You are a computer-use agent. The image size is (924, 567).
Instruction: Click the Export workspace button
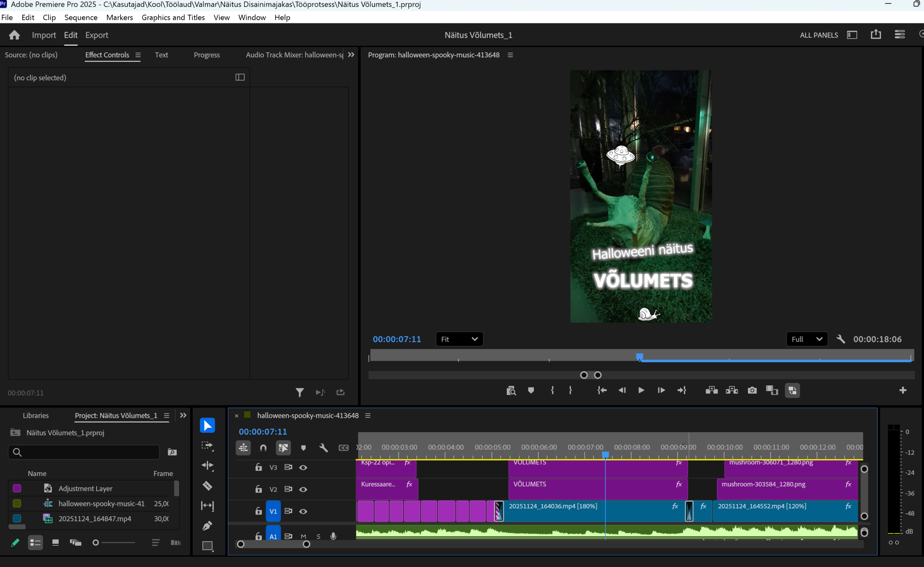(x=96, y=35)
